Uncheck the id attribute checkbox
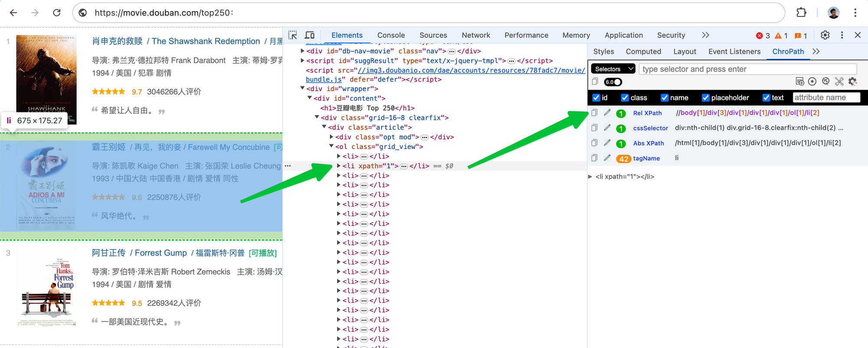Image resolution: width=868 pixels, height=348 pixels. (x=596, y=98)
